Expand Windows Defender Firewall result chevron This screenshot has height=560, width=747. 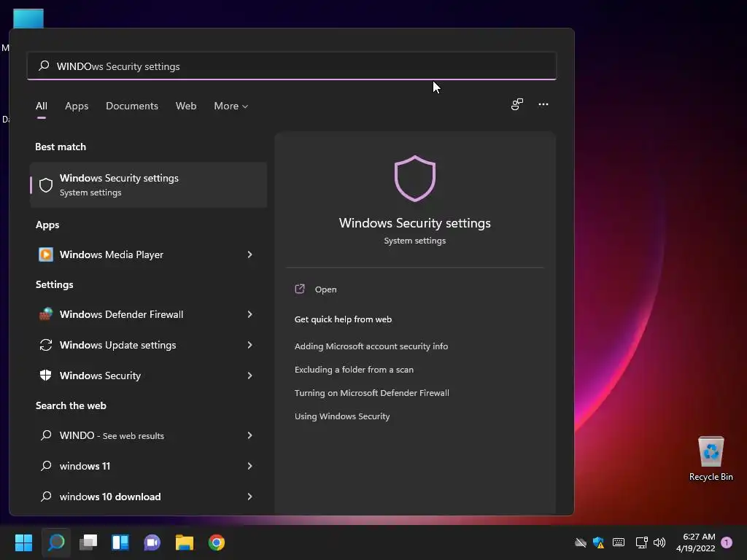[x=249, y=314]
